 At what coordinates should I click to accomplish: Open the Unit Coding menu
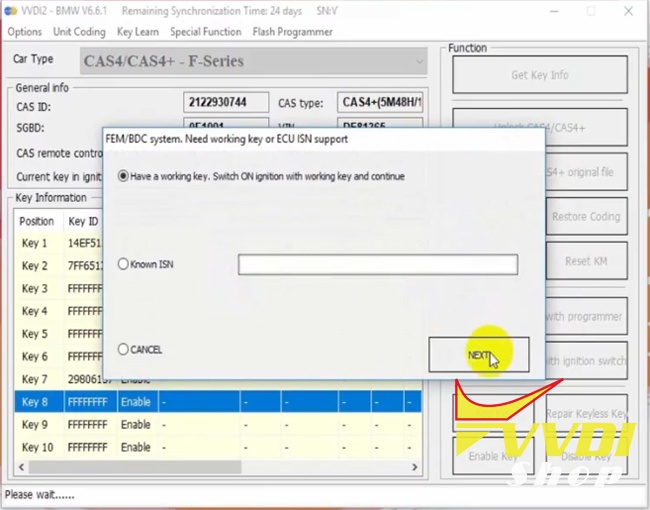coord(79,32)
